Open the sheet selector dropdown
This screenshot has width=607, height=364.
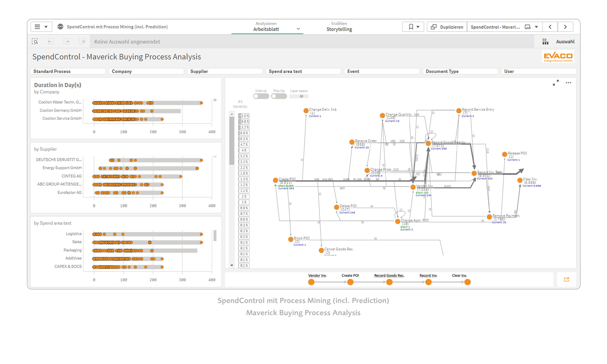(x=505, y=27)
